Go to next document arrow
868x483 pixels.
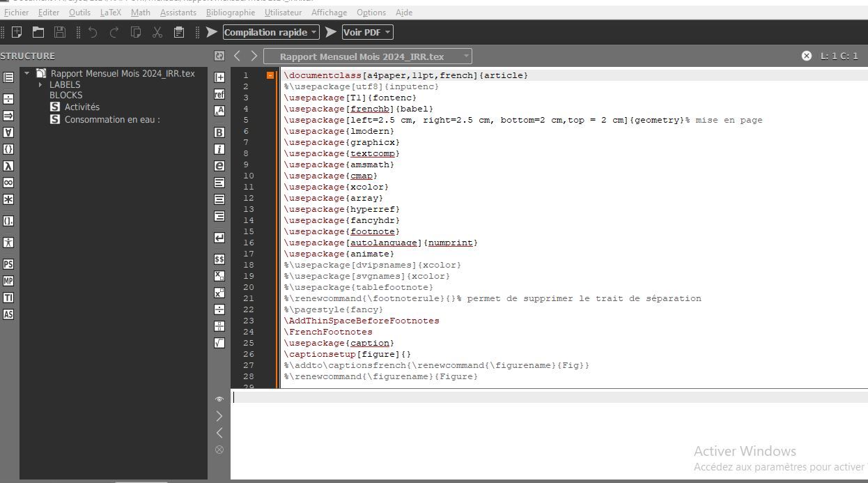click(x=254, y=56)
